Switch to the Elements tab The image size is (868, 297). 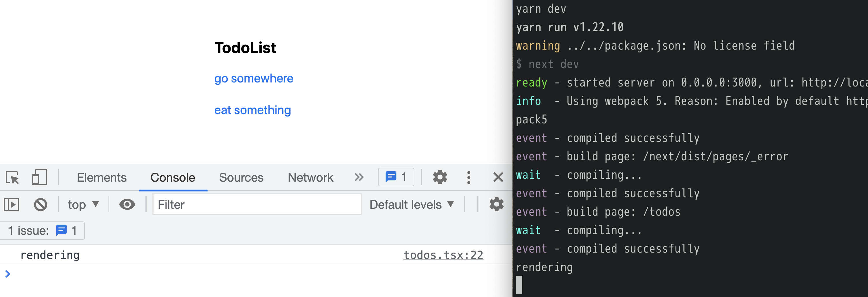[101, 177]
